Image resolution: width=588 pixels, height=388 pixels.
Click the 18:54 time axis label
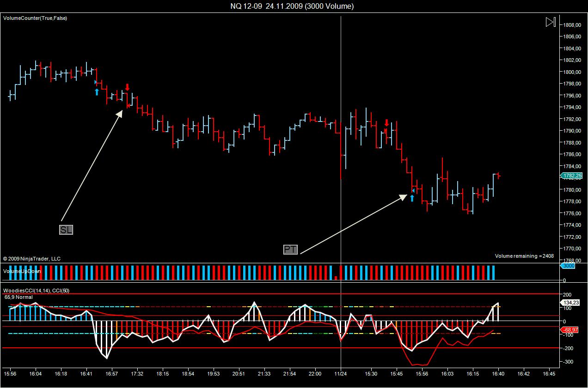(188, 373)
